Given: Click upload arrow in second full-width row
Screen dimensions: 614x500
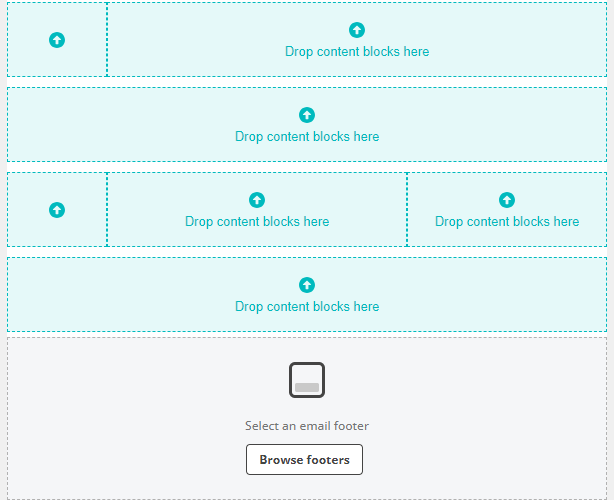Looking at the screenshot, I should (307, 115).
